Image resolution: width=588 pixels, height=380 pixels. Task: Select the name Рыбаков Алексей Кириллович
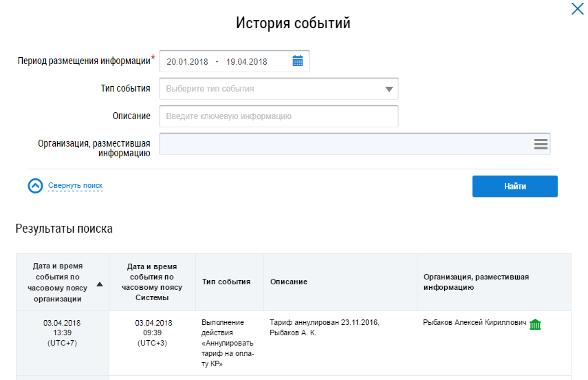[x=475, y=323]
